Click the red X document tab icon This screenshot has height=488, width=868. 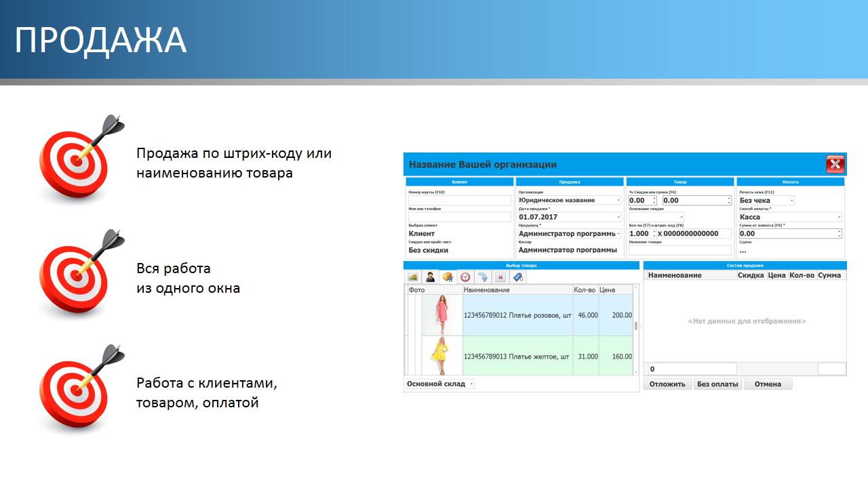[x=500, y=277]
